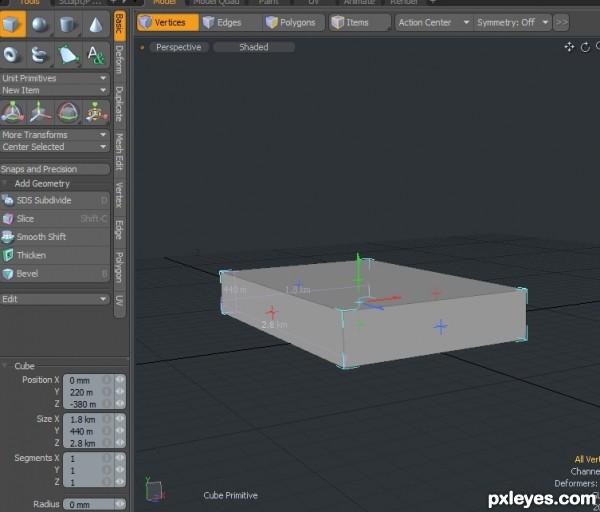The width and height of the screenshot is (600, 512).
Task: Open the Snaps and Precision panel
Action: pos(55,169)
